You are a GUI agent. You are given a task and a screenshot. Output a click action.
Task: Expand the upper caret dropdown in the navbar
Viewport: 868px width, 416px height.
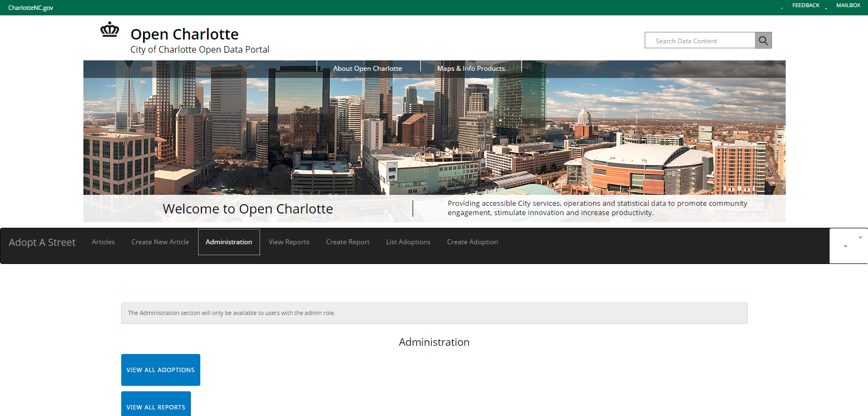pos(860,238)
